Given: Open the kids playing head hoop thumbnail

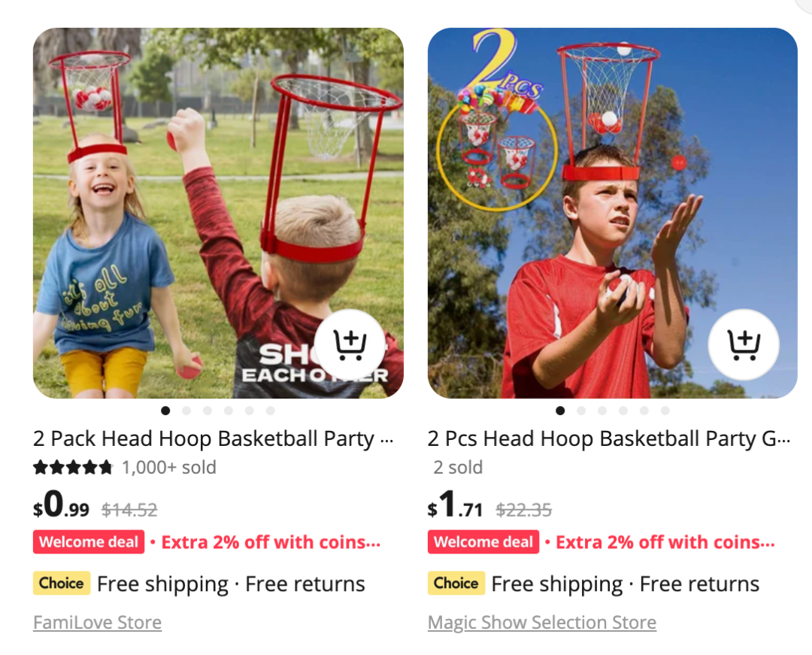Looking at the screenshot, I should click(218, 213).
